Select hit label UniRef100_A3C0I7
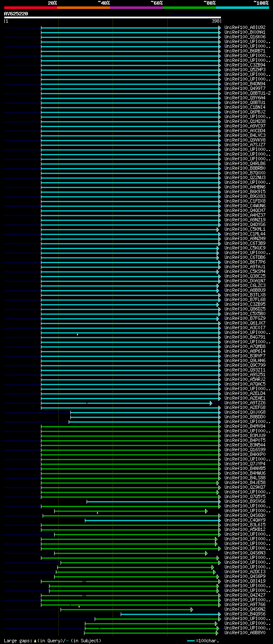Image resolution: width=273 pixels, height=644 pixels. click(x=245, y=328)
